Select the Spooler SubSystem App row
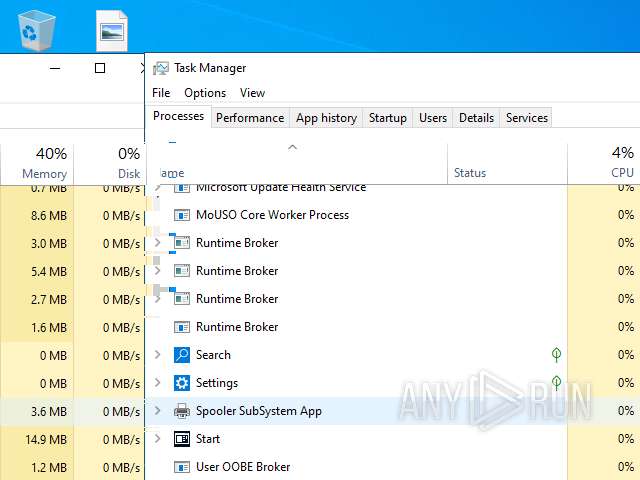Viewport: 640px width, 480px height. pyautogui.click(x=393, y=411)
